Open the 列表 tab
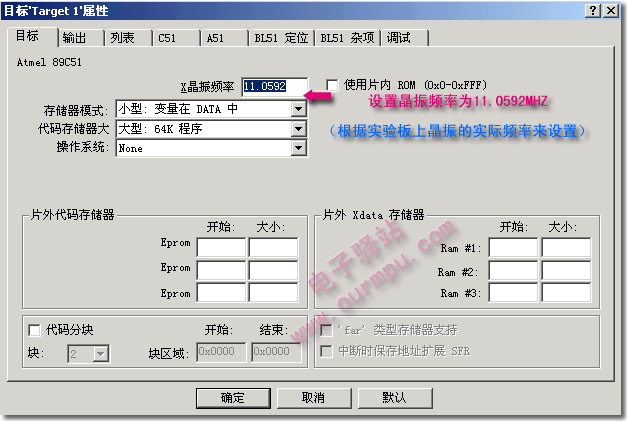Screen dimensions: 627x421 coord(122,37)
